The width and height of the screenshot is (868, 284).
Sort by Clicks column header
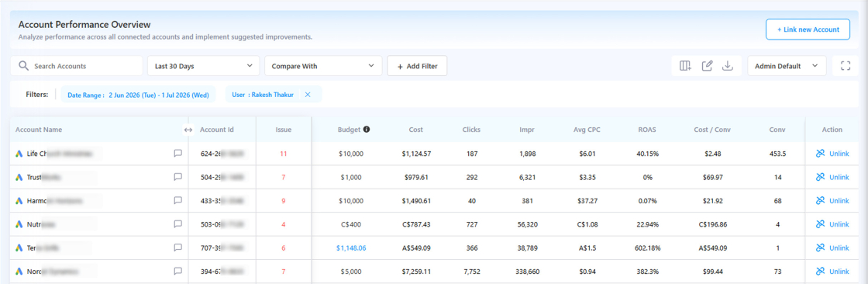472,130
